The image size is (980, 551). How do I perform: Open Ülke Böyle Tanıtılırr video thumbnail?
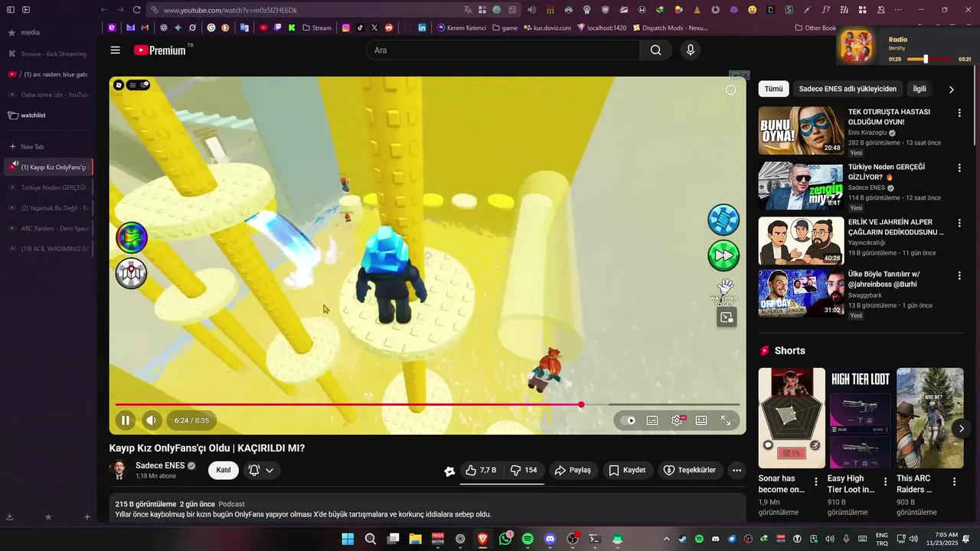coord(801,293)
